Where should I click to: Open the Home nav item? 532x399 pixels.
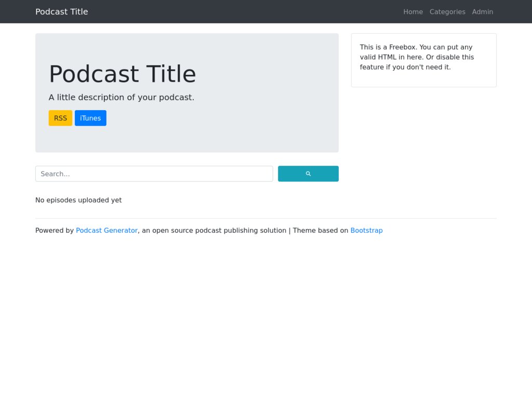[413, 11]
